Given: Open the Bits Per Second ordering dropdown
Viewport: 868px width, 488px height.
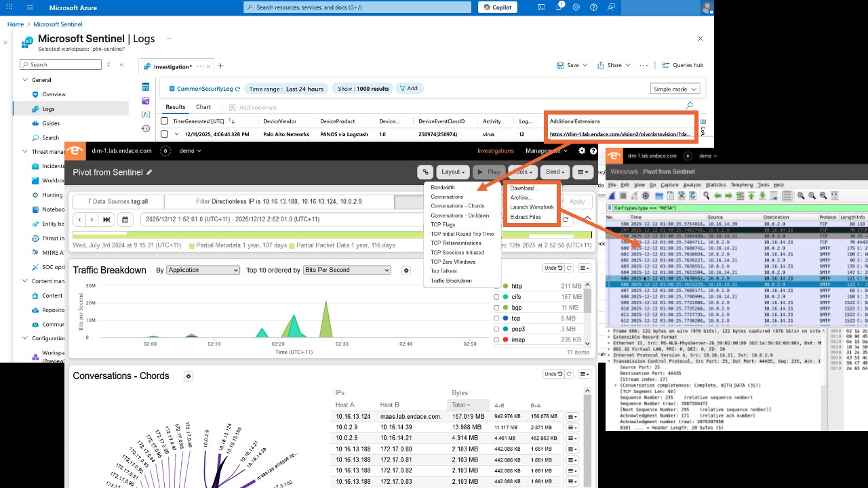Looking at the screenshot, I should 347,270.
